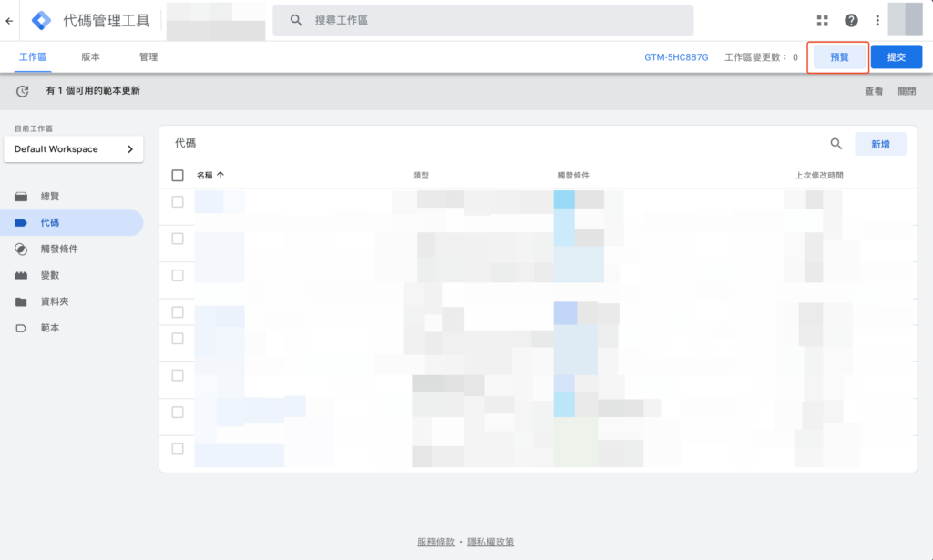Tick the first tag row checkbox
This screenshot has width=933, height=560.
tap(178, 201)
